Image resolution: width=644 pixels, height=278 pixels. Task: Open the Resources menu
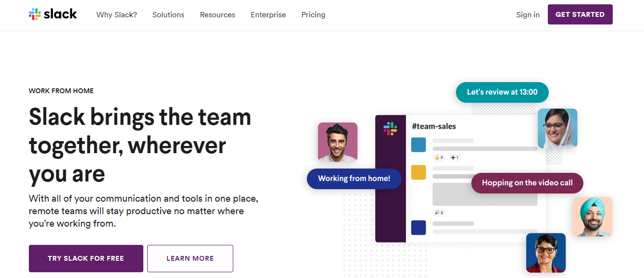[217, 15]
